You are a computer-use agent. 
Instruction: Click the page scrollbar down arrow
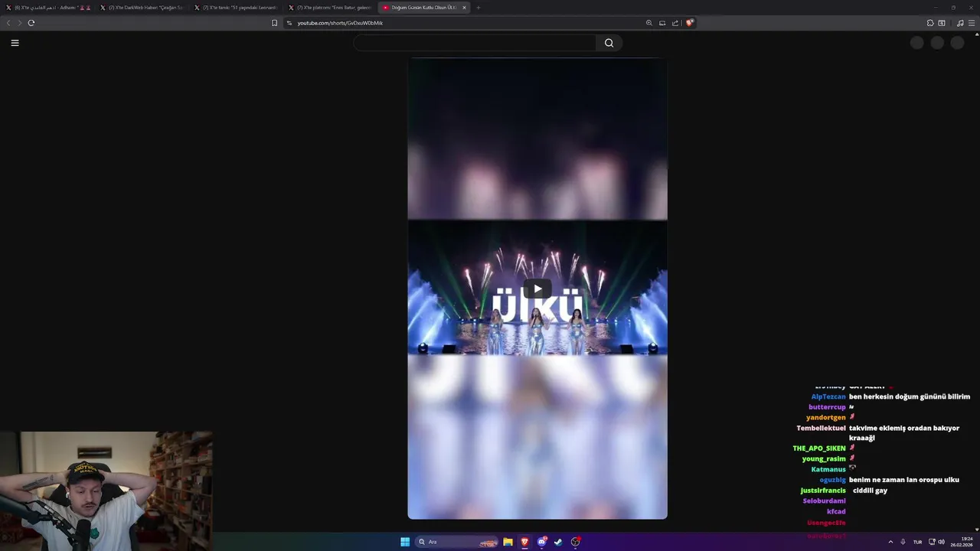point(976,529)
